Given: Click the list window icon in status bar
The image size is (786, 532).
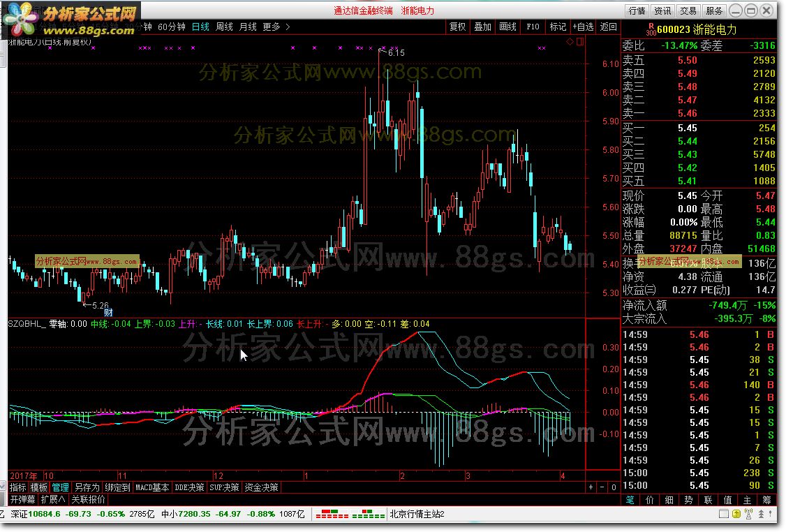Looking at the screenshot, I should [x=723, y=514].
